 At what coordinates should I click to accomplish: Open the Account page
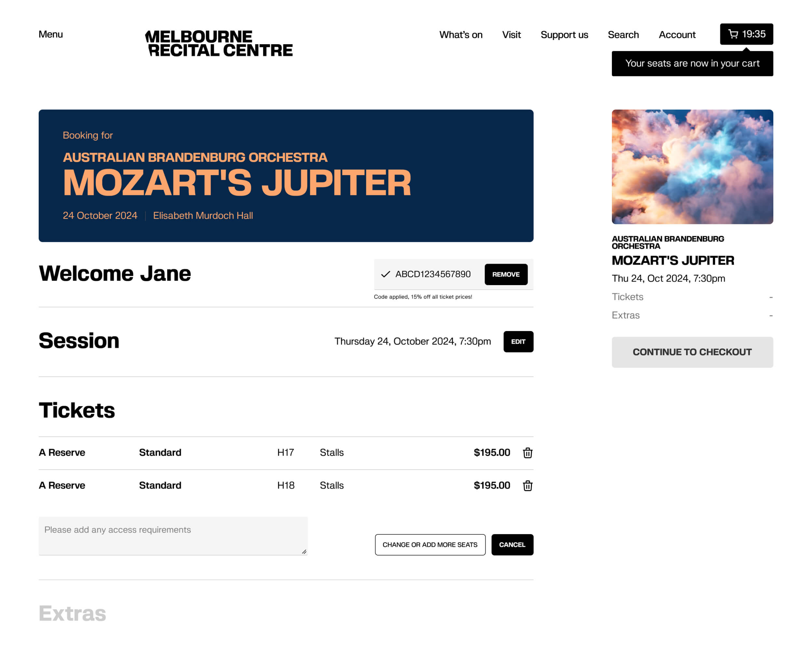pos(677,34)
